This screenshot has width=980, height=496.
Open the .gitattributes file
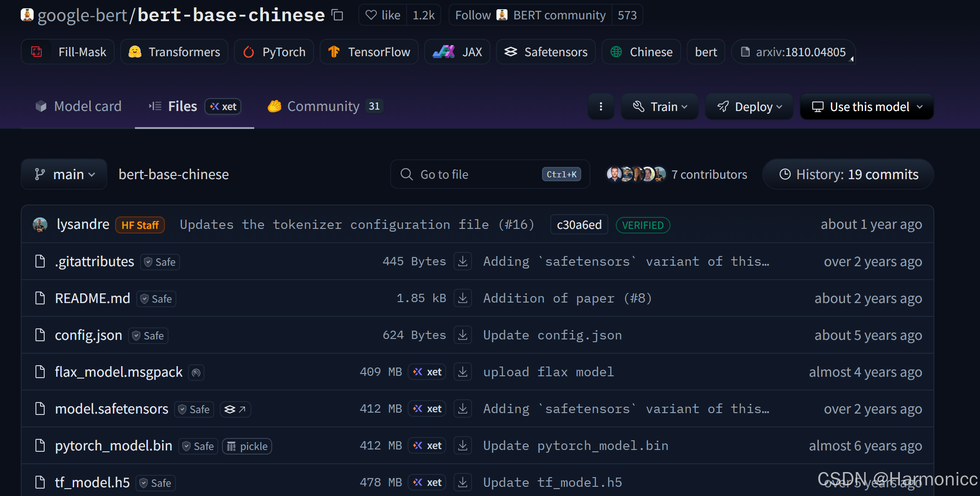pyautogui.click(x=94, y=262)
